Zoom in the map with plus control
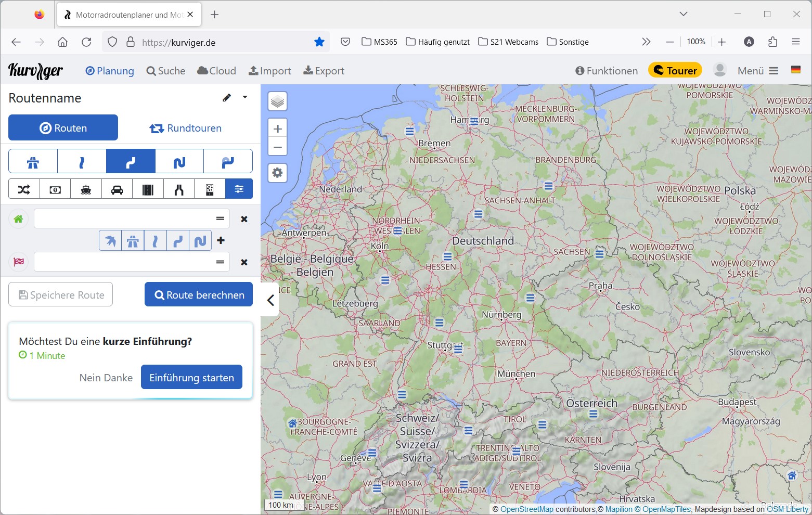This screenshot has height=515, width=812. coord(278,128)
